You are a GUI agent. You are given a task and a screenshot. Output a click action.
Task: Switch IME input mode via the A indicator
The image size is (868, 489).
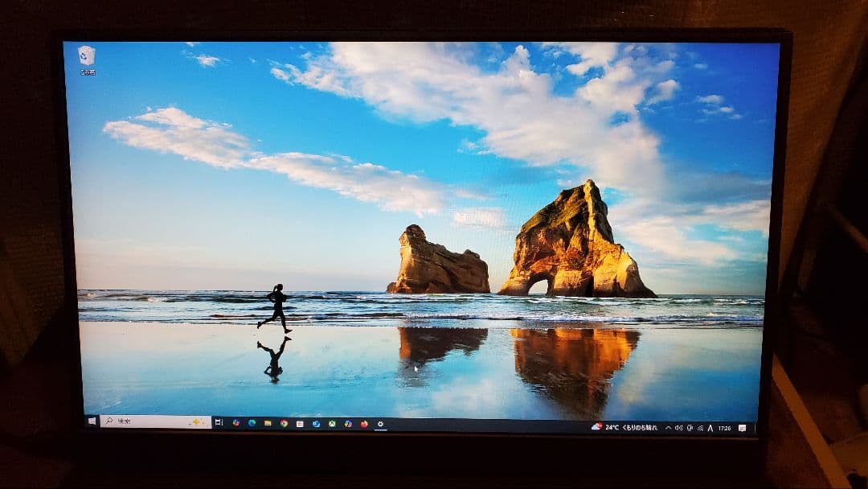[710, 427]
